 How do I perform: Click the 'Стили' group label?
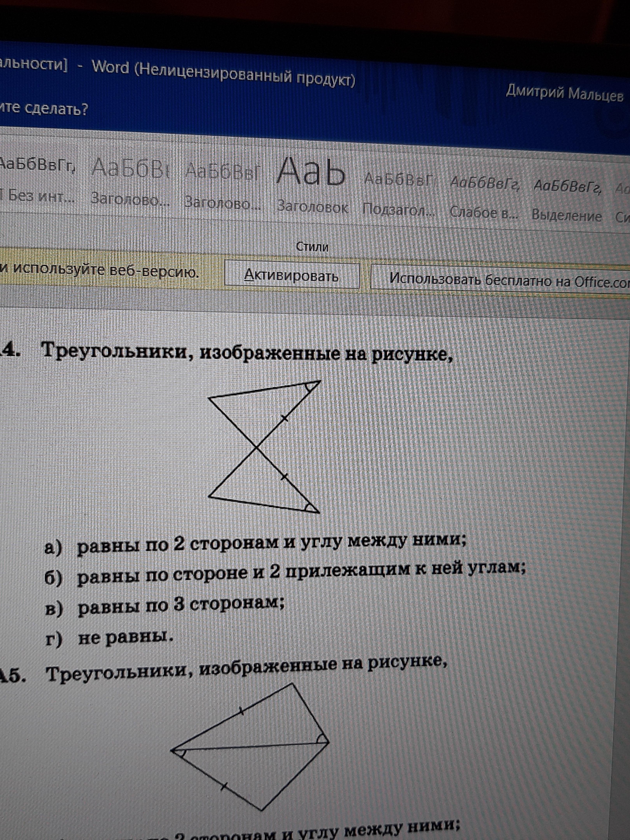pyautogui.click(x=312, y=247)
